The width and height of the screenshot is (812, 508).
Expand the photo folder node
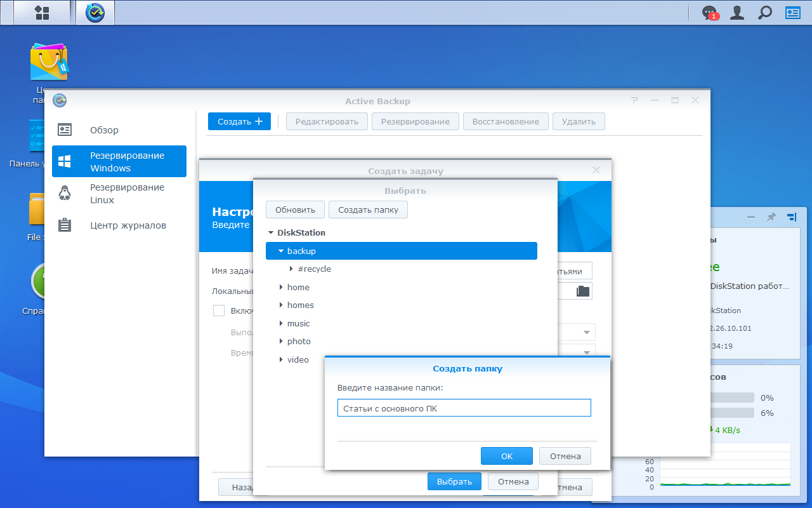pyautogui.click(x=281, y=342)
